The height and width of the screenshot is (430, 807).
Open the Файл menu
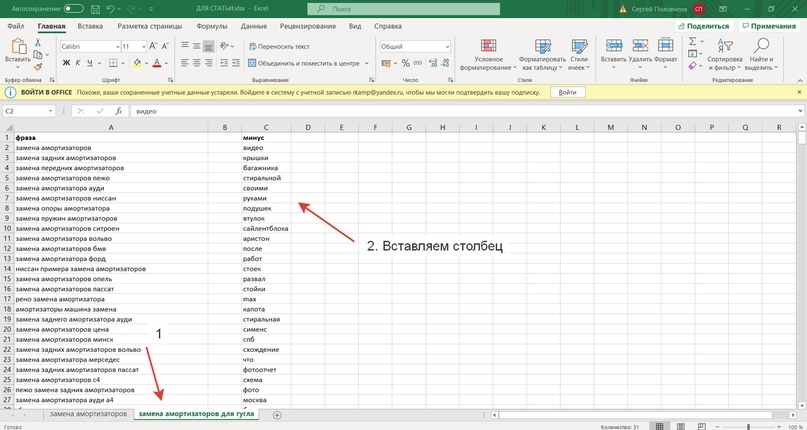pos(16,26)
